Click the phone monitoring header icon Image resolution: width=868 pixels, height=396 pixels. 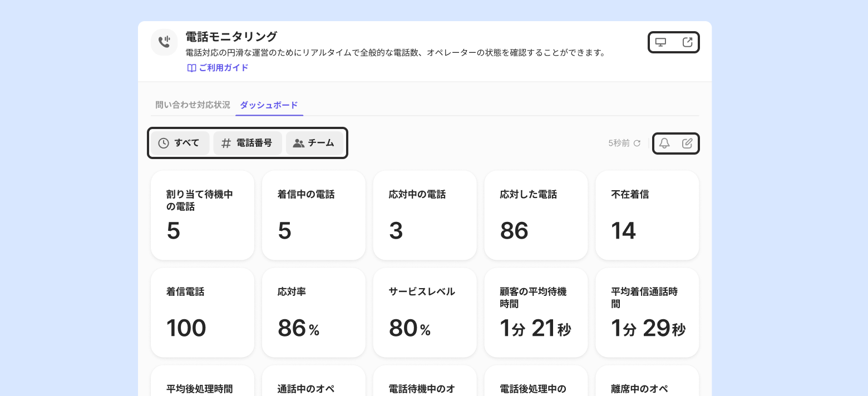(x=164, y=42)
